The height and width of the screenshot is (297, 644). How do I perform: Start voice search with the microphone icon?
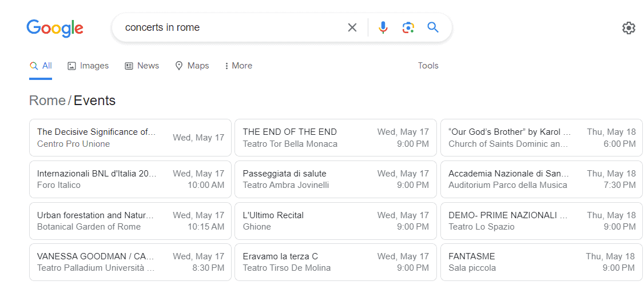[x=383, y=27]
